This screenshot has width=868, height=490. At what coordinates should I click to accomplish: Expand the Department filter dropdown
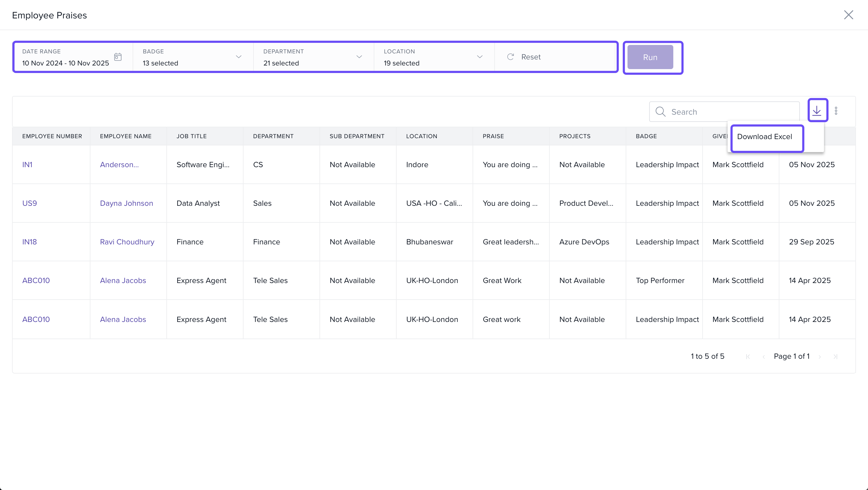359,57
